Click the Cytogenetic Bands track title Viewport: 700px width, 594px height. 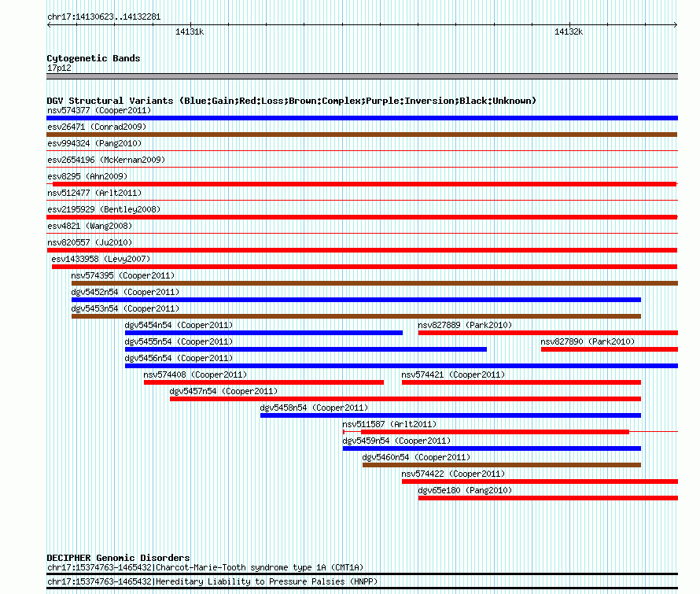pos(94,58)
